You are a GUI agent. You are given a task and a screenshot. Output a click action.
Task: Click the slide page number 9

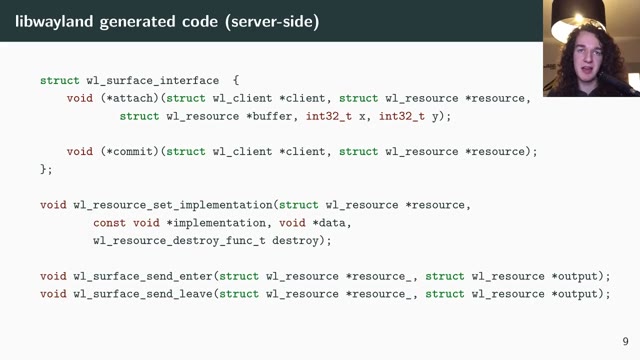(625, 341)
